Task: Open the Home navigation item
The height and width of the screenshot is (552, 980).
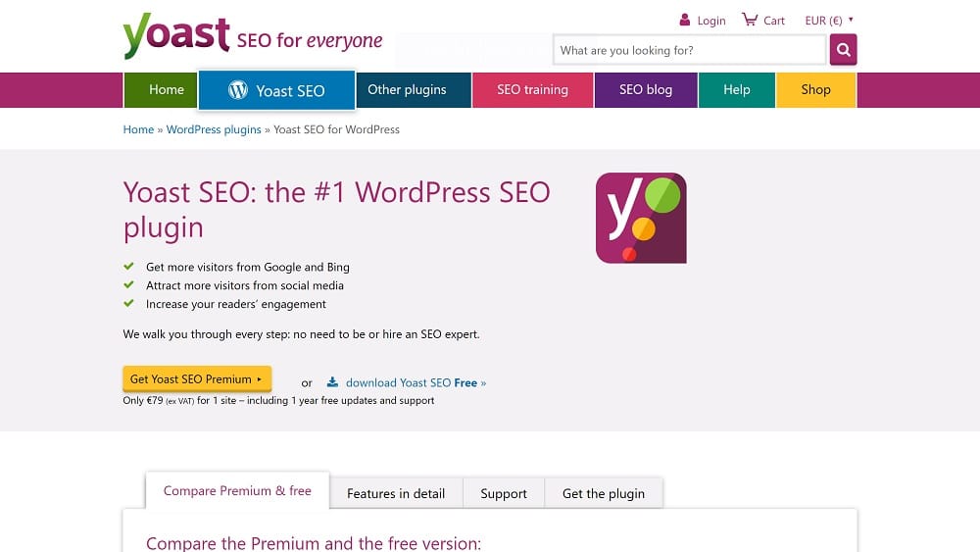Action: click(161, 90)
